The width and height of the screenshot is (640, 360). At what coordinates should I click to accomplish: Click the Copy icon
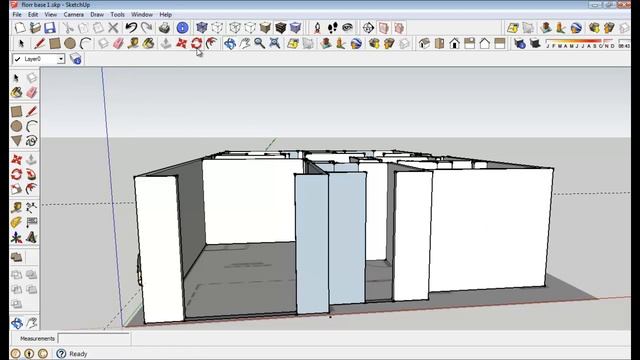[83, 28]
